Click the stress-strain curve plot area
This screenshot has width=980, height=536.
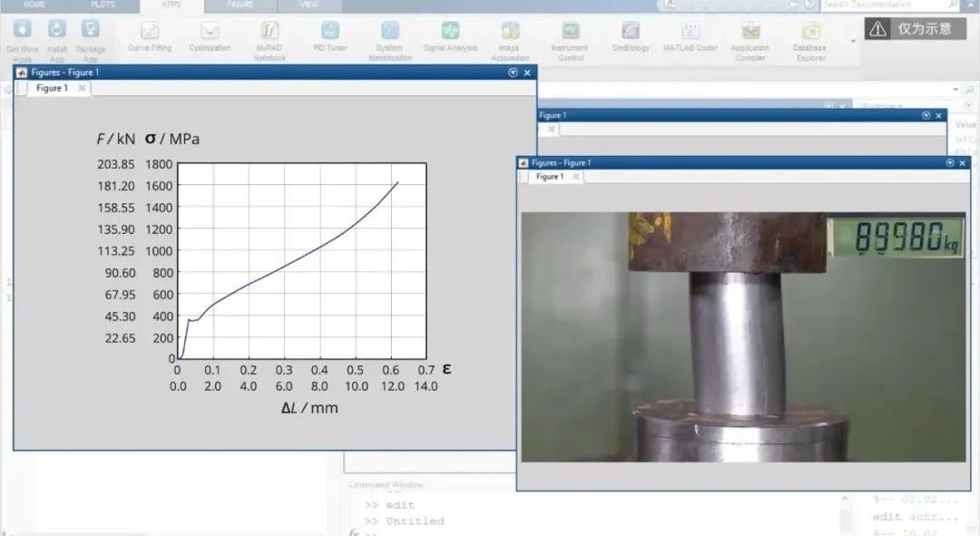click(x=302, y=261)
